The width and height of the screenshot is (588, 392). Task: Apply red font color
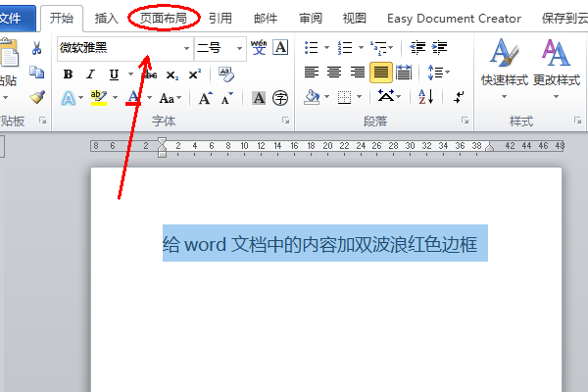[x=132, y=98]
